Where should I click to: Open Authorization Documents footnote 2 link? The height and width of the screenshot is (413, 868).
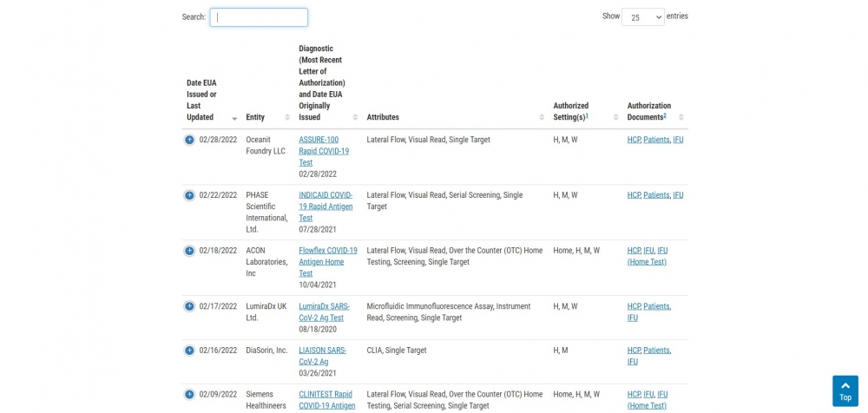point(666,115)
